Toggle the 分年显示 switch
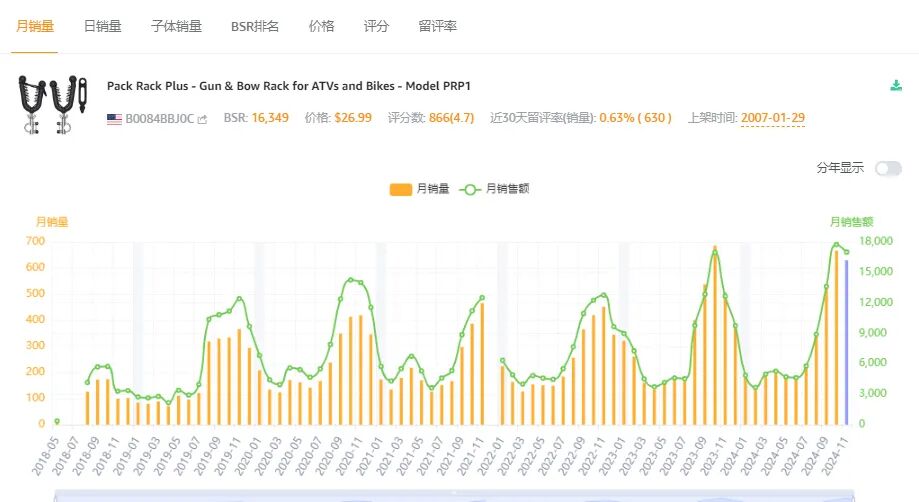919x502 pixels. 888,169
